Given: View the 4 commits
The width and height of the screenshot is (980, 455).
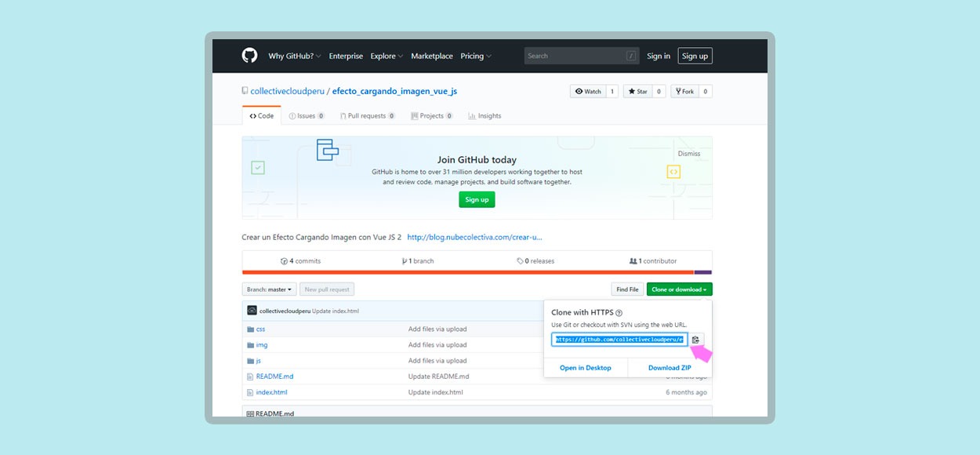Looking at the screenshot, I should pos(301,261).
